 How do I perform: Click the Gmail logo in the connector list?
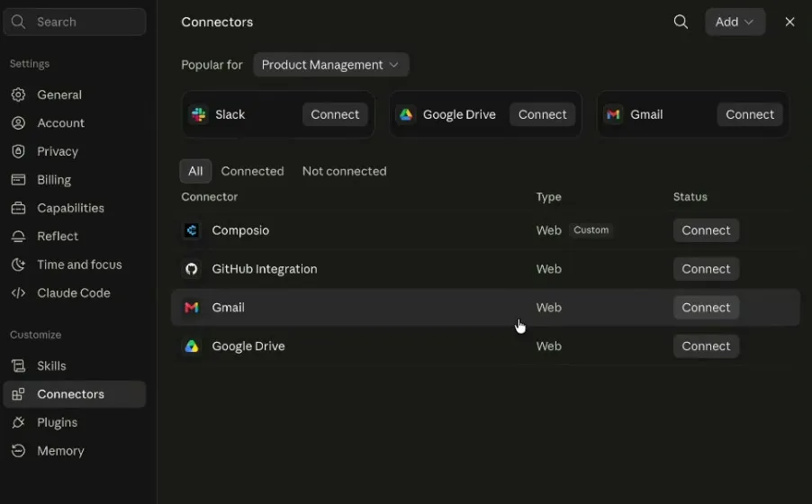pyautogui.click(x=192, y=308)
